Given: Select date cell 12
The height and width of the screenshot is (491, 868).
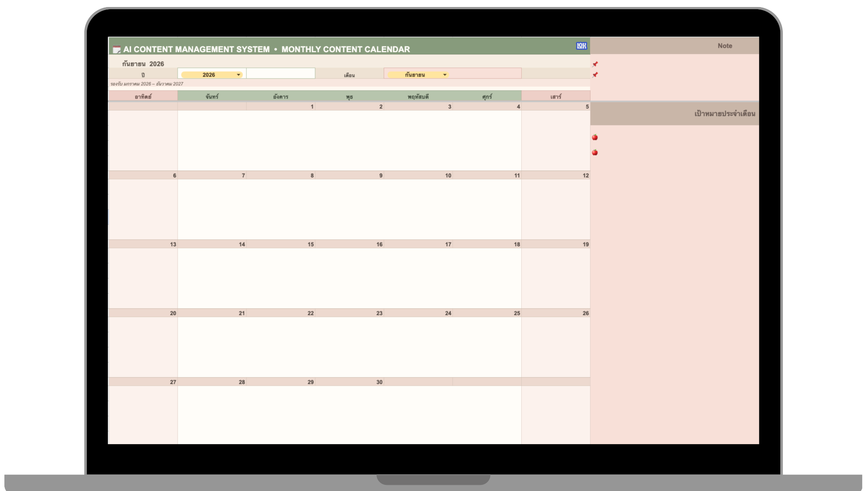Looking at the screenshot, I should (x=556, y=175).
